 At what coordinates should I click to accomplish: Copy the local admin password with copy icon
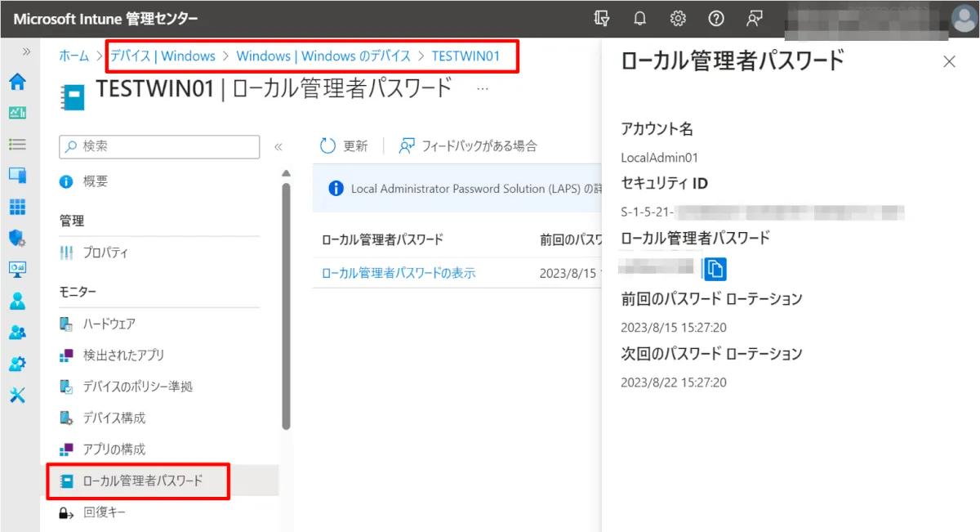click(715, 268)
